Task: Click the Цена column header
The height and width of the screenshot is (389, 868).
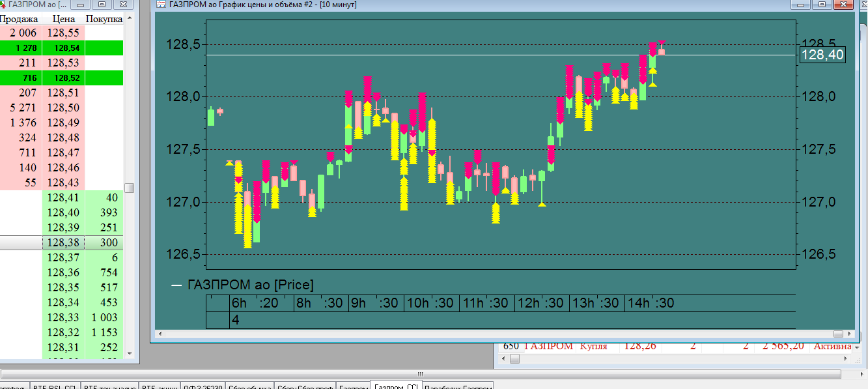Action: [63, 19]
